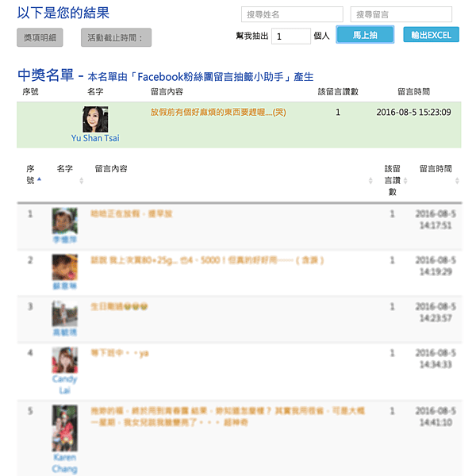476x476 pixels.
Task: Sort the table by 序號 column arrow
Action: click(40, 180)
